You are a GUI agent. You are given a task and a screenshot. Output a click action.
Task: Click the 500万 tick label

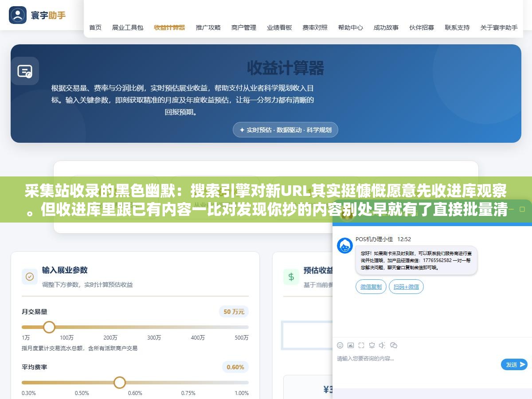pos(242,338)
